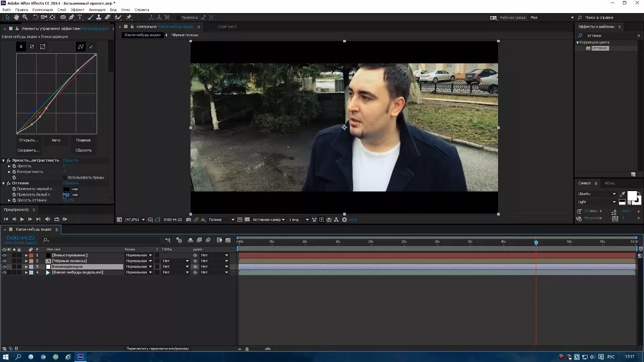This screenshot has height=362, width=644.
Task: Click the effects search field containing оттенок
Action: [610, 36]
